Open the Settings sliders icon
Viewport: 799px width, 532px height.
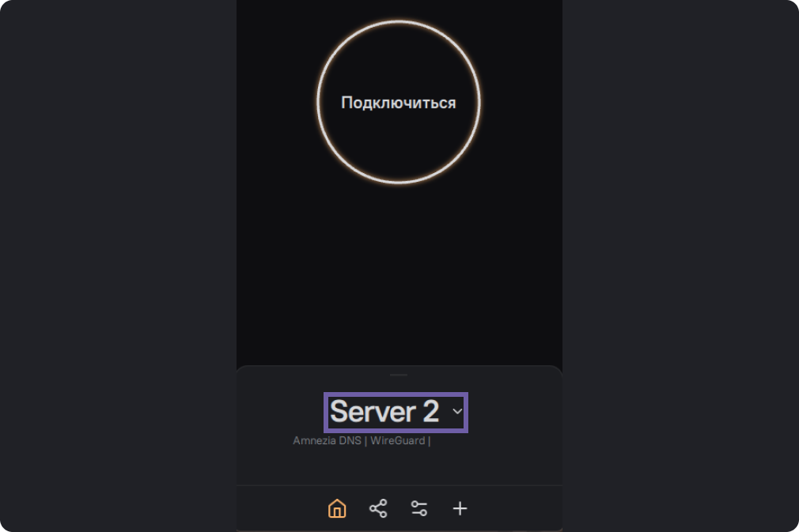(x=419, y=508)
